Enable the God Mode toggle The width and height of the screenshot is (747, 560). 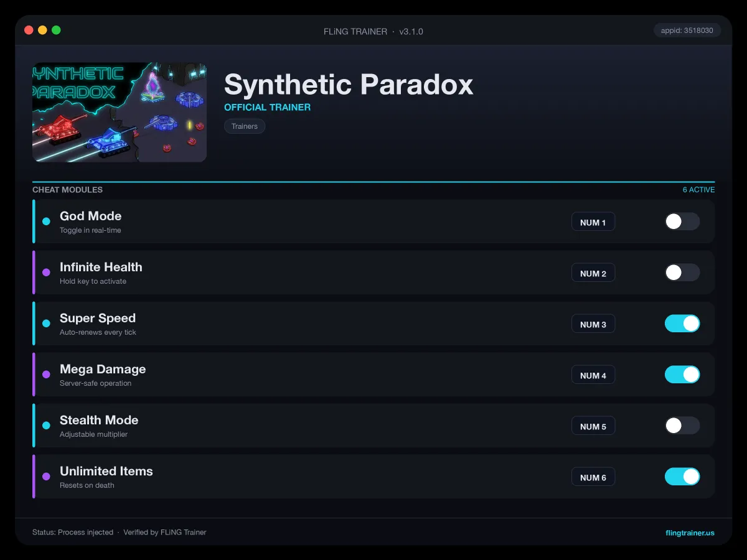point(682,222)
